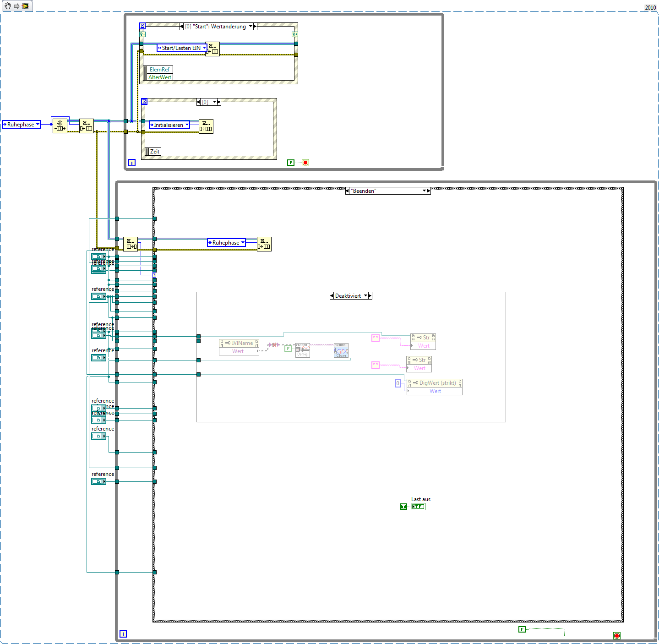The width and height of the screenshot is (659, 644).
Task: Click timeout hourglass terminal of [0] event structure
Action: click(144, 102)
